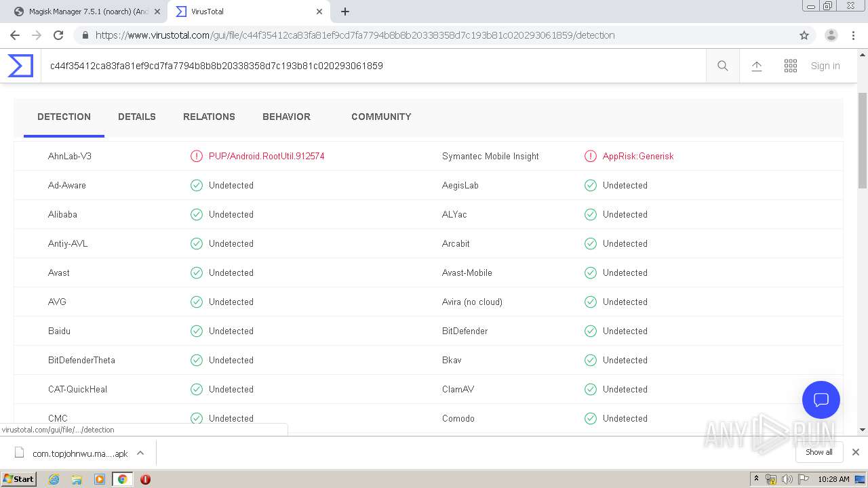Open the Chrome menu dots
Image resolution: width=868 pixels, height=488 pixels.
[853, 35]
